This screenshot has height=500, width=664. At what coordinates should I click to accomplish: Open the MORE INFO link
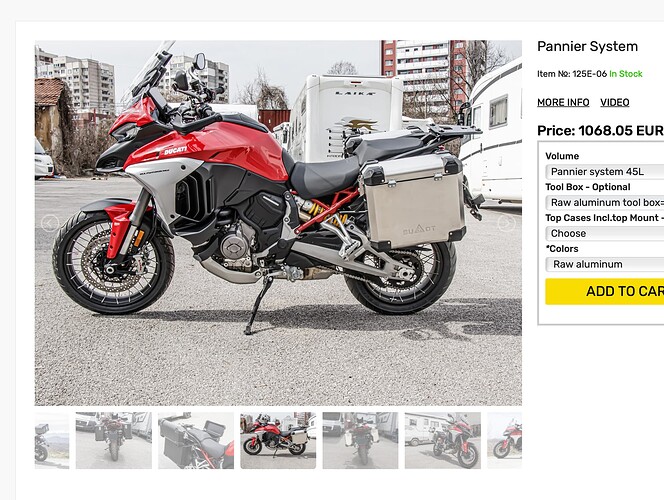point(563,102)
